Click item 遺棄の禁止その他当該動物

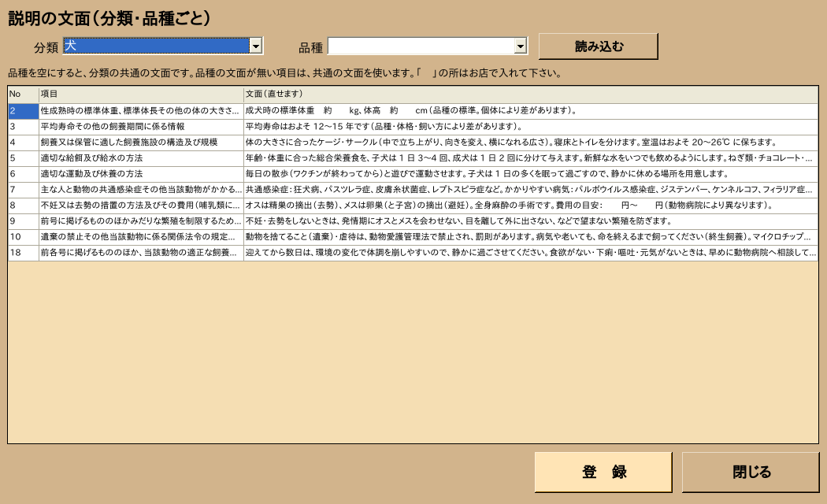pos(141,237)
